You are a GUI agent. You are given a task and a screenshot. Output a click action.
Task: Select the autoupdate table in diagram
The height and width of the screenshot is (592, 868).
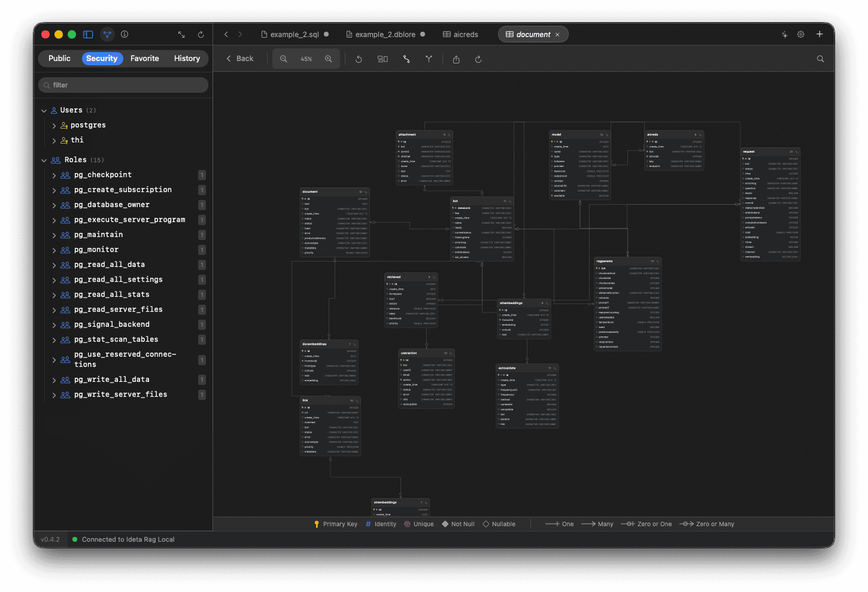(527, 396)
